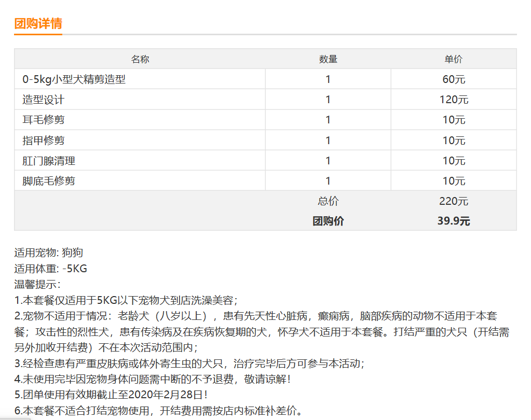Select the 0-5kg小型犬精剪造型 row name
The image size is (531, 420).
pyautogui.click(x=74, y=79)
